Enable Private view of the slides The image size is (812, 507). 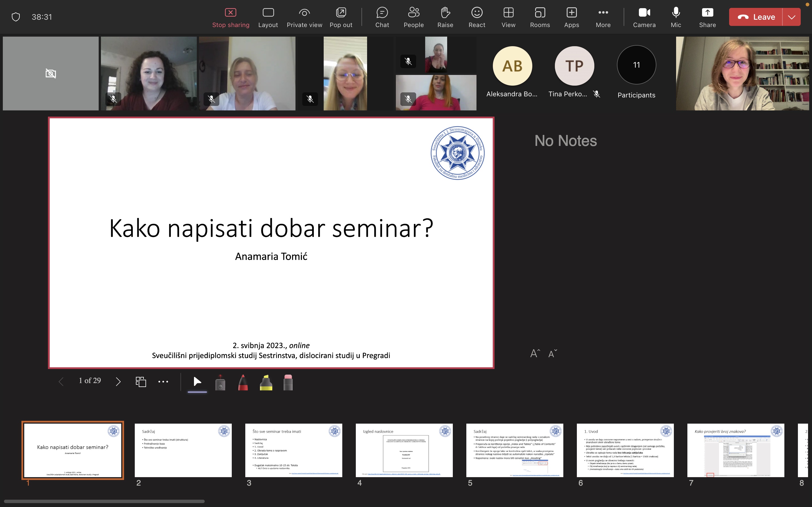(304, 17)
